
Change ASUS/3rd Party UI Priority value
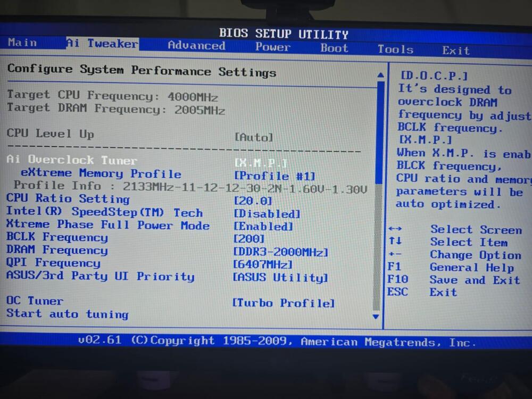click(x=280, y=278)
